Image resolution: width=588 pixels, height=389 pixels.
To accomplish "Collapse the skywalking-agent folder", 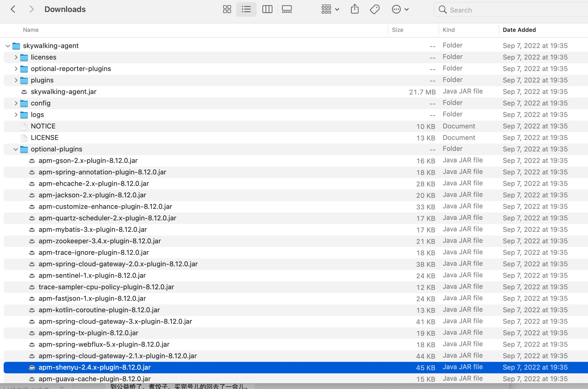I will pyautogui.click(x=8, y=46).
